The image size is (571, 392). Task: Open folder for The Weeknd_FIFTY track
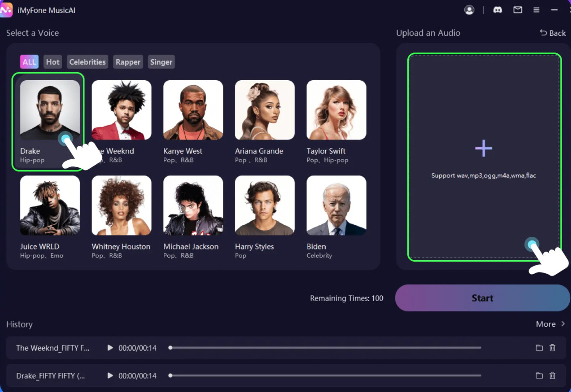(539, 348)
